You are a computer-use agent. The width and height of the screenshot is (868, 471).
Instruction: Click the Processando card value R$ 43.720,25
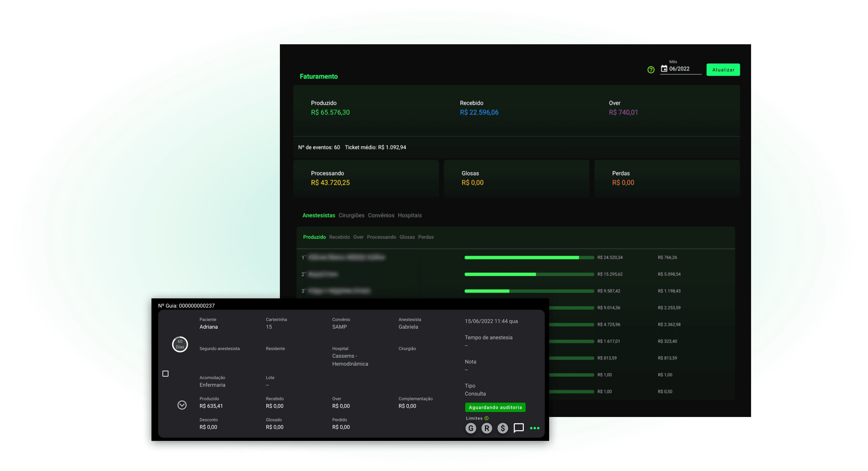click(x=330, y=183)
